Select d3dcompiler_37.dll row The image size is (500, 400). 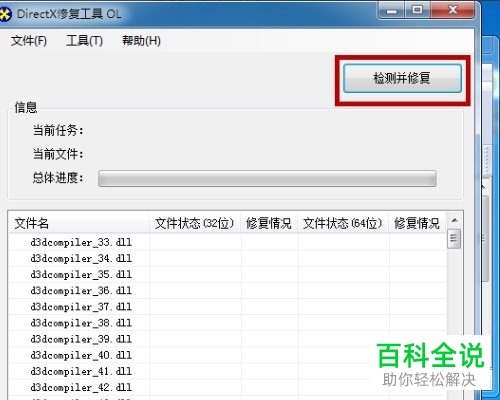coord(227,307)
